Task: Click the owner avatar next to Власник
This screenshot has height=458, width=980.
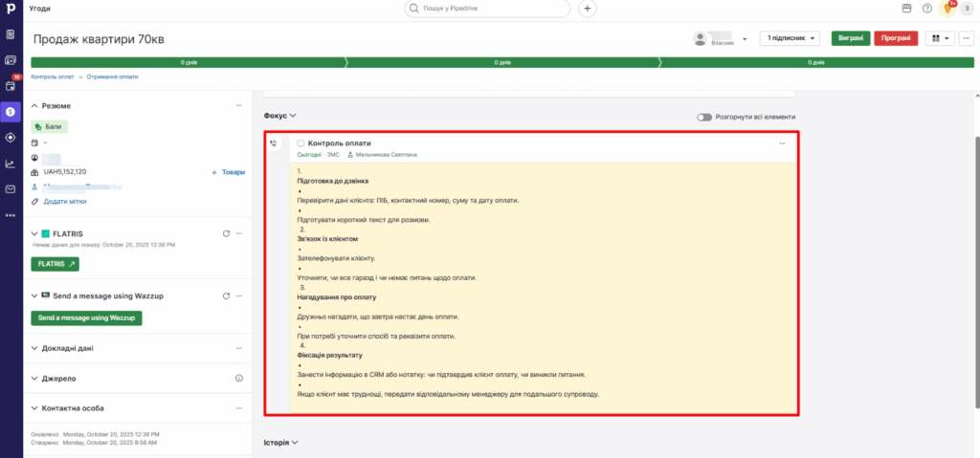Action: pos(701,39)
